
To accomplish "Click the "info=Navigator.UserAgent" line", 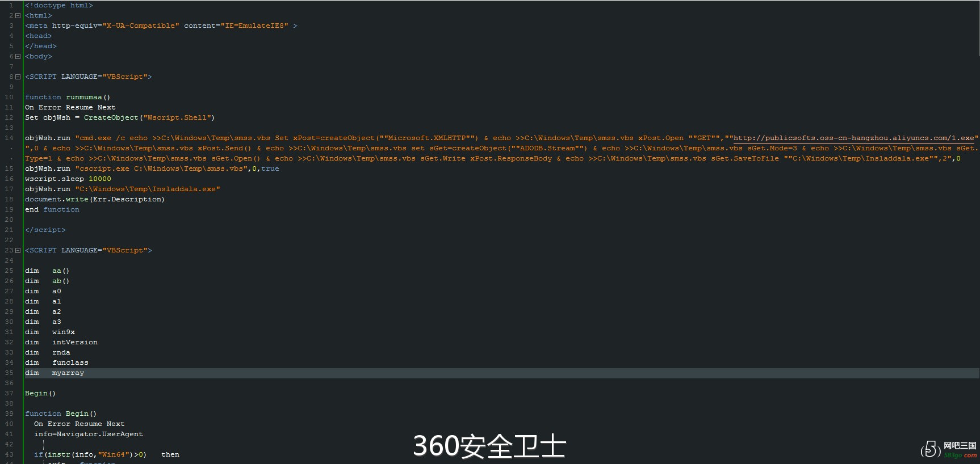I will point(89,434).
